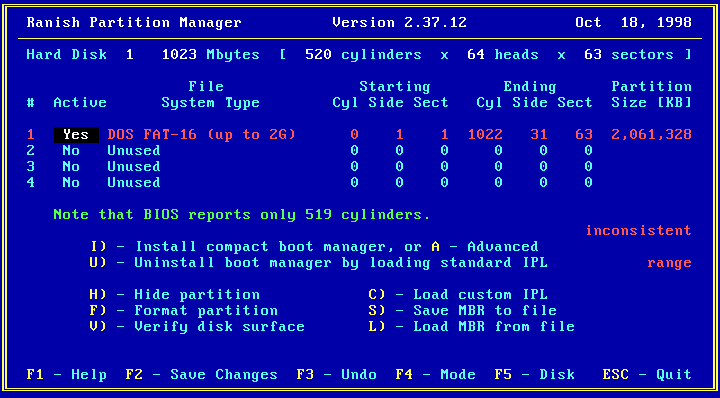The image size is (720, 398).
Task: Click the date 'Oct 18, 1998'
Action: tap(634, 23)
